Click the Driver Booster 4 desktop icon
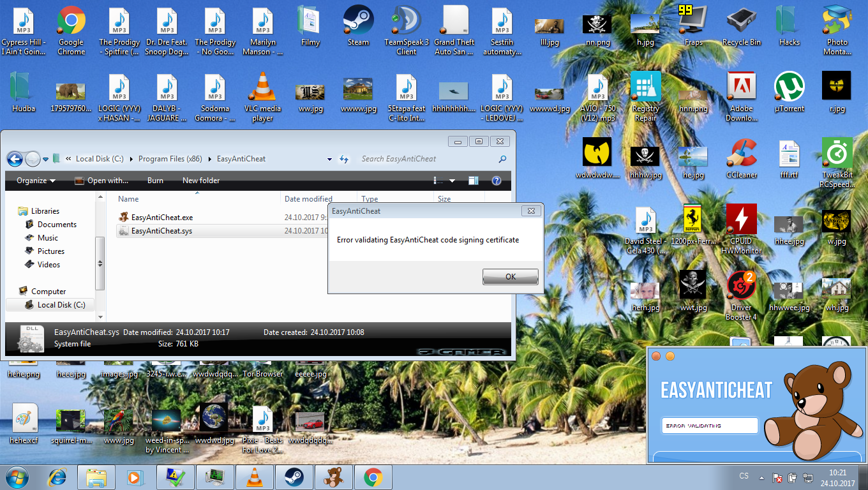Viewport: 868px width, 490px height. coord(741,287)
